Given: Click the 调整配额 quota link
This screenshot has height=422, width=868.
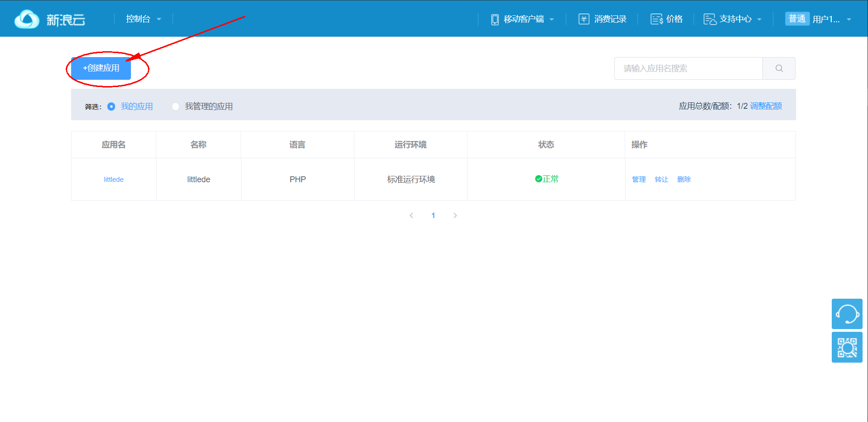Looking at the screenshot, I should (766, 106).
